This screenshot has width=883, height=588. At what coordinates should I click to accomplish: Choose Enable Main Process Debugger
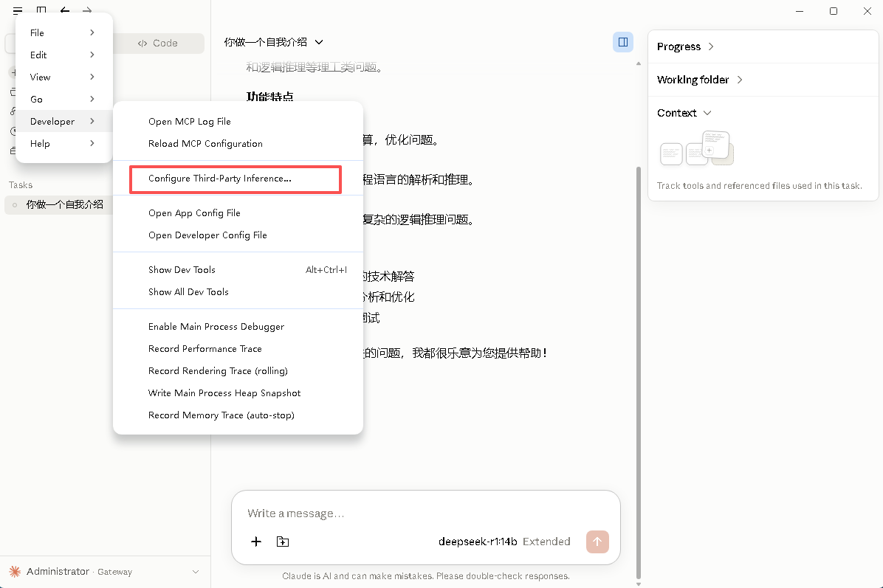[238, 326]
